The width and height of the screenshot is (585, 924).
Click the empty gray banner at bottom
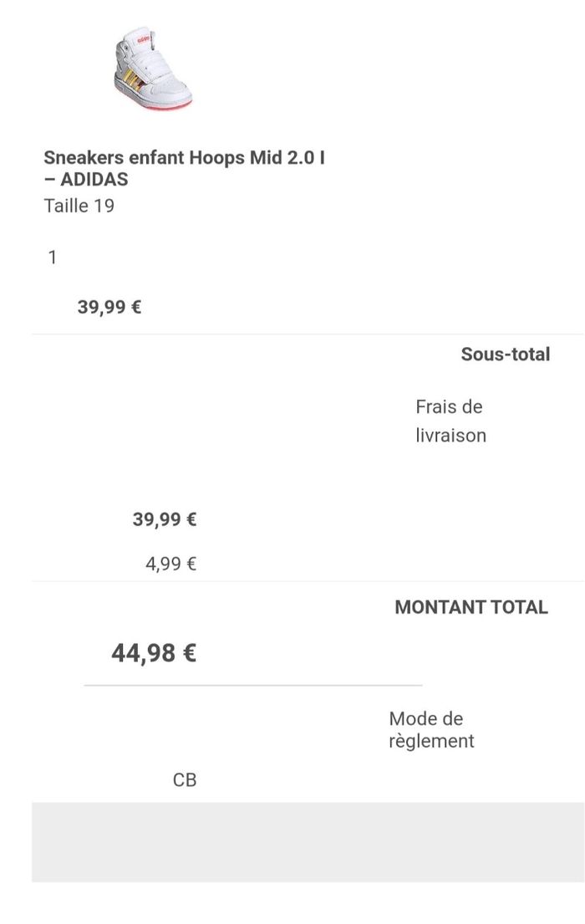click(x=308, y=842)
